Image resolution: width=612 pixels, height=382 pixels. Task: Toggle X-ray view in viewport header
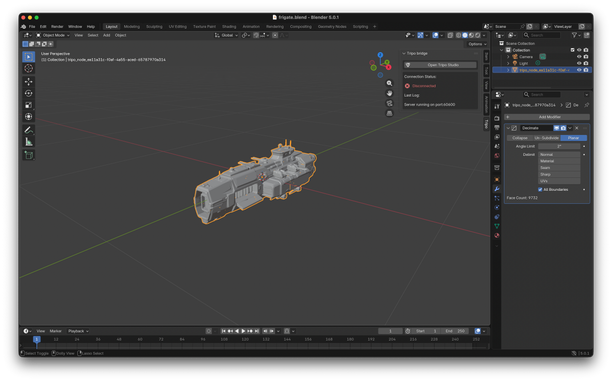click(450, 35)
